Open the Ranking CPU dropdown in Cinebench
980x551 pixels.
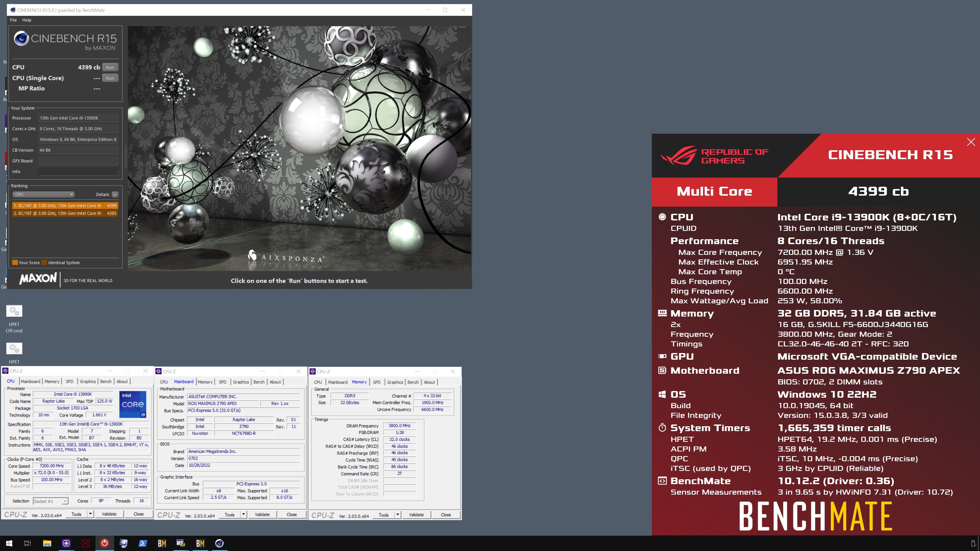(x=44, y=194)
